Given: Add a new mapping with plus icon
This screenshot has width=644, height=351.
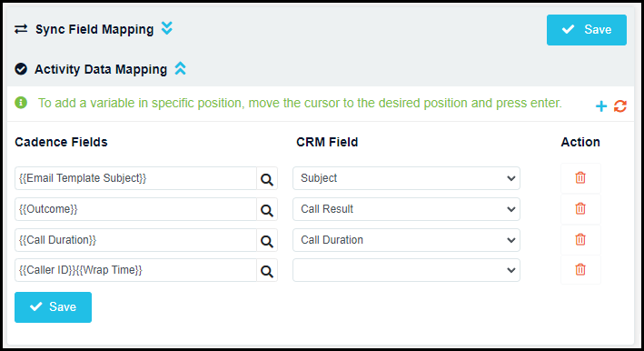Looking at the screenshot, I should click(x=601, y=106).
